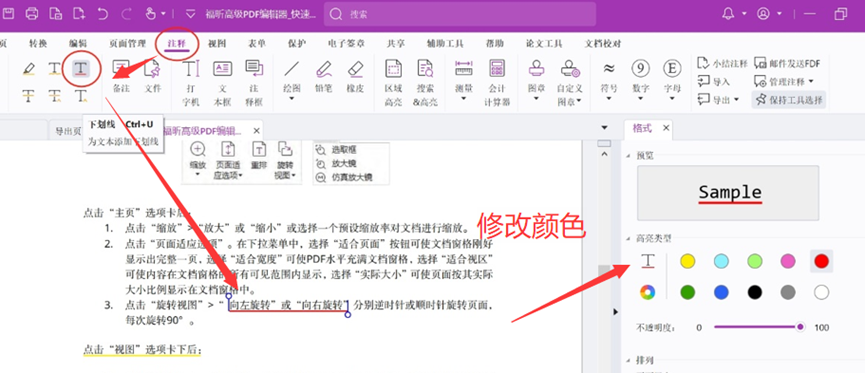Image resolution: width=865 pixels, height=373 pixels.
Task: Collapse the 排列 section
Action: pos(628,360)
